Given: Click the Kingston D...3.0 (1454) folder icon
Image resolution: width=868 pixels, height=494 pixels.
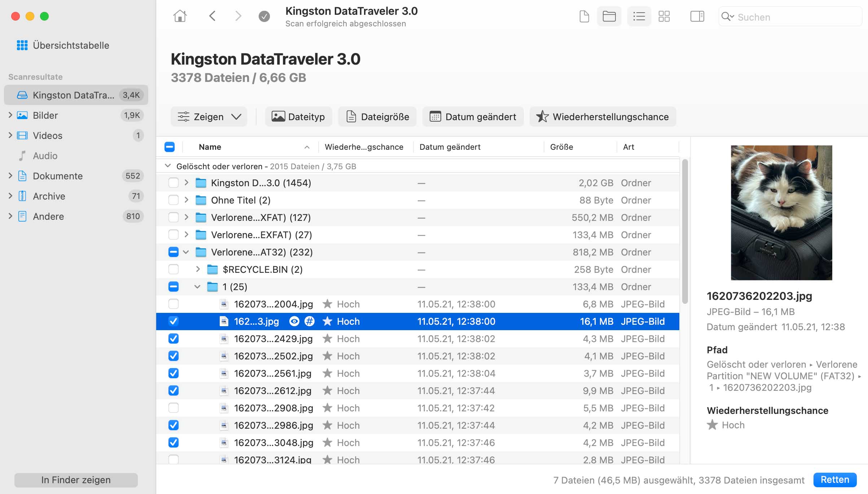Looking at the screenshot, I should click(x=201, y=183).
